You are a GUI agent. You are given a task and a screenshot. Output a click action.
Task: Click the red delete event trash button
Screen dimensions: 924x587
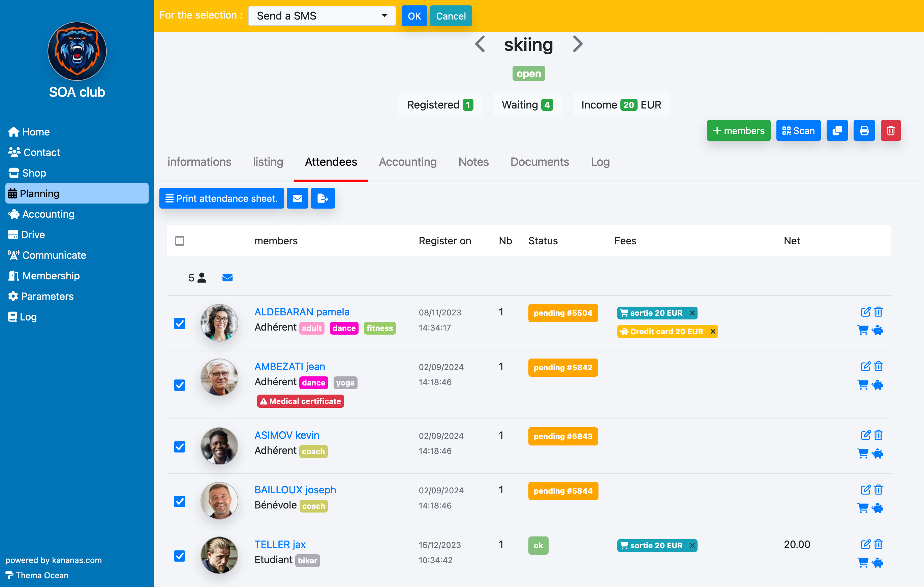[891, 131]
